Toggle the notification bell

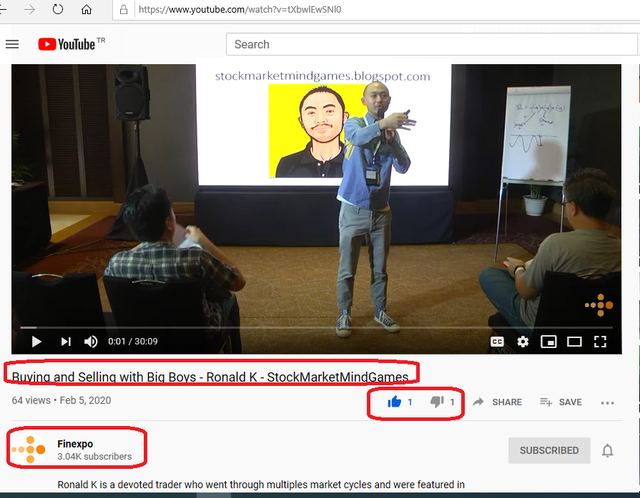(x=607, y=451)
